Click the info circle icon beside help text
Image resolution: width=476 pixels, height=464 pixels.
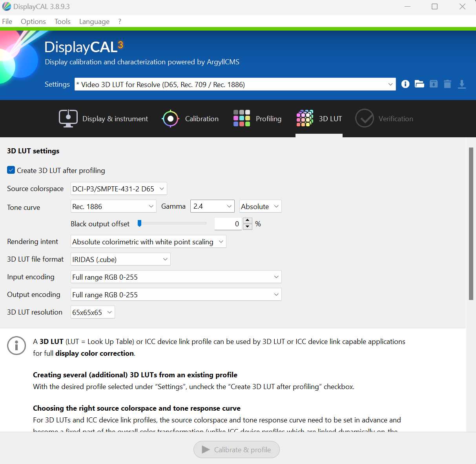tap(16, 346)
